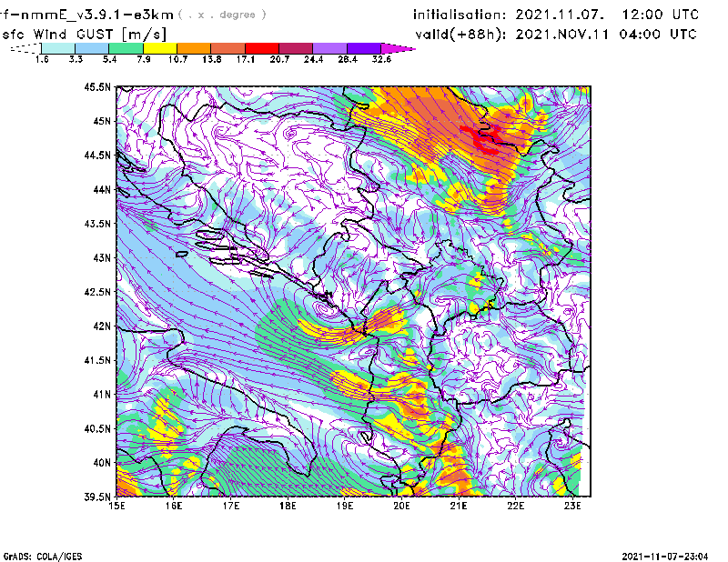Screen dimensions: 728x562
Task: Click the yellow 7.9–10.7 legend swatch
Action: [160, 48]
